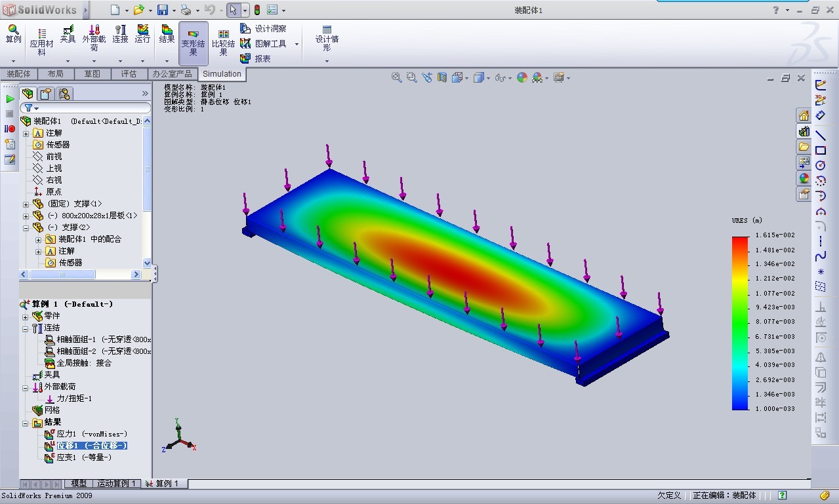Click the pause/record icon in left strip

[10, 129]
